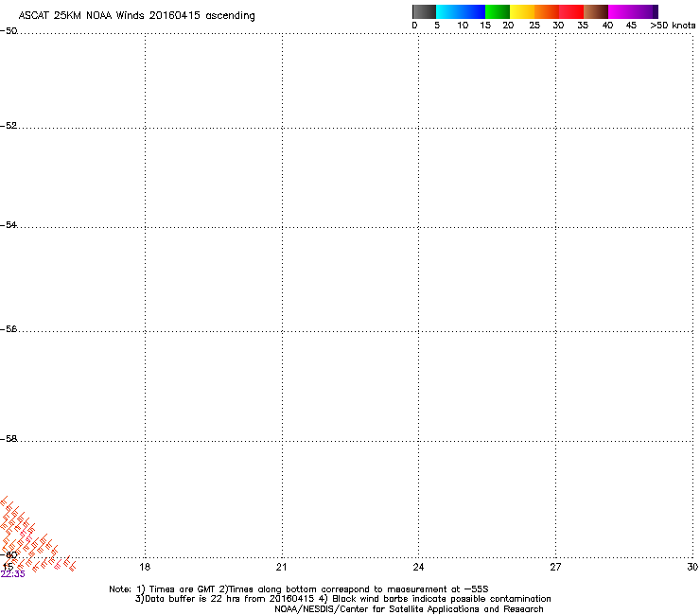Click the green 15-20 knots color band

tap(498, 11)
